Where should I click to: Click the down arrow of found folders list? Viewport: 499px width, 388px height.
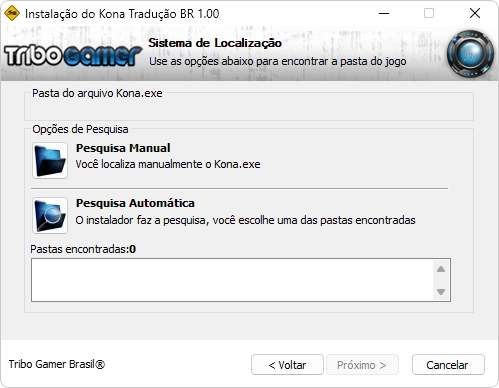tap(441, 292)
